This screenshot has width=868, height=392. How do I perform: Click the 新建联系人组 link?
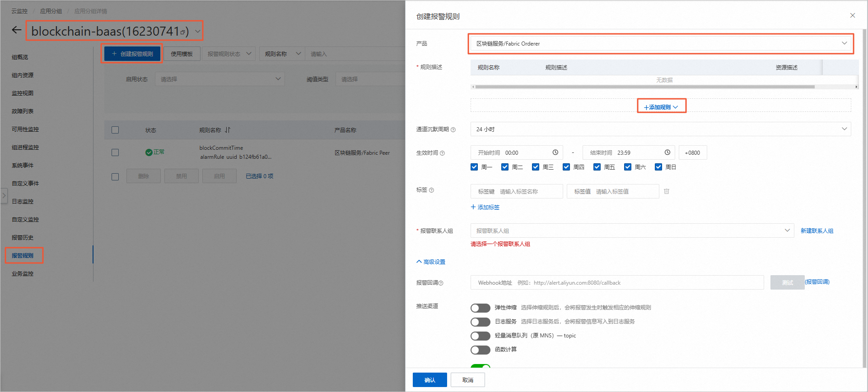pos(817,231)
